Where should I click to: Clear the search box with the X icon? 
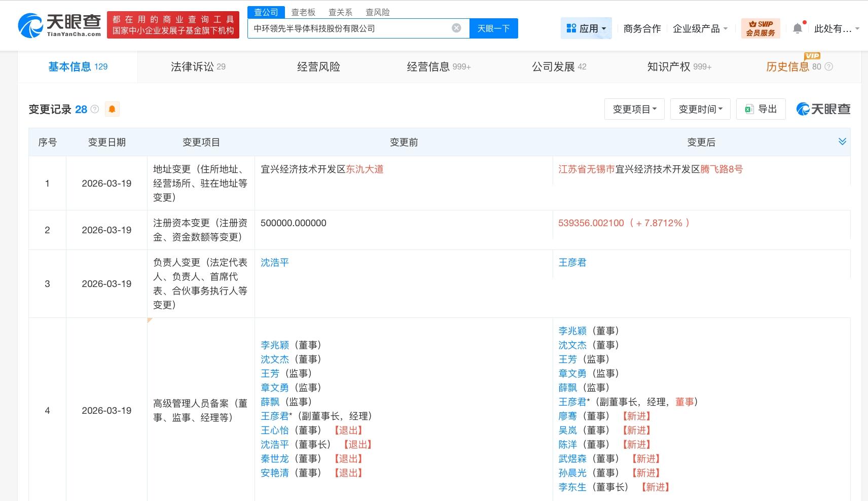pos(456,28)
